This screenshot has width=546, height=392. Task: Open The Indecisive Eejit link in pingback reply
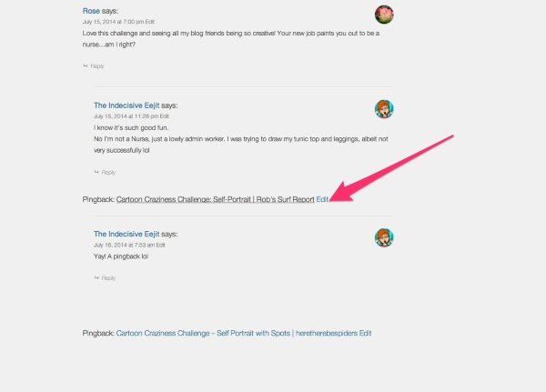[x=126, y=234]
